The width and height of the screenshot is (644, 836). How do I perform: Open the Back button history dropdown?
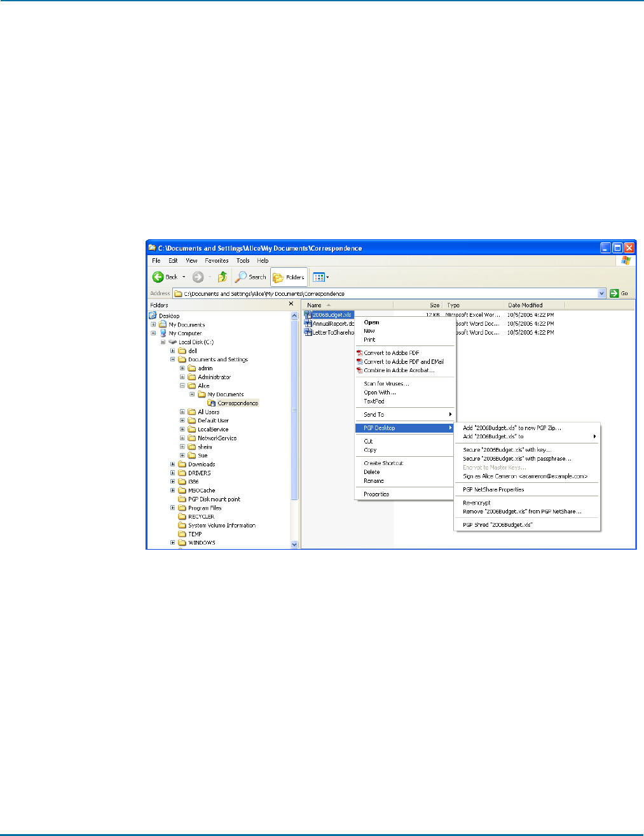184,277
